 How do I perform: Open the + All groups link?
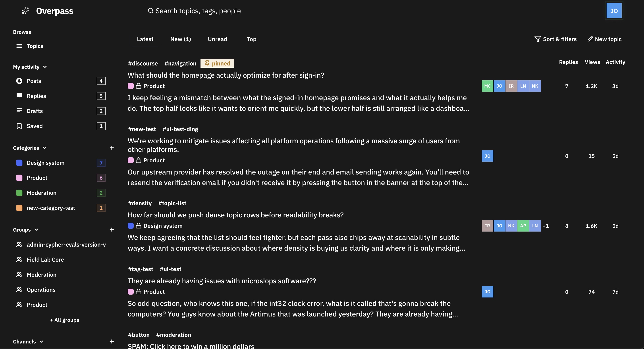pyautogui.click(x=64, y=320)
